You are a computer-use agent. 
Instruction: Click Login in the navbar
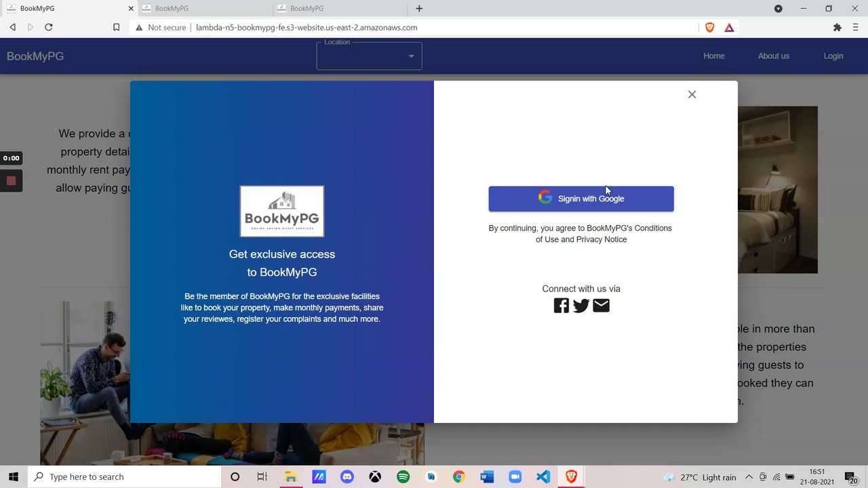(x=833, y=56)
